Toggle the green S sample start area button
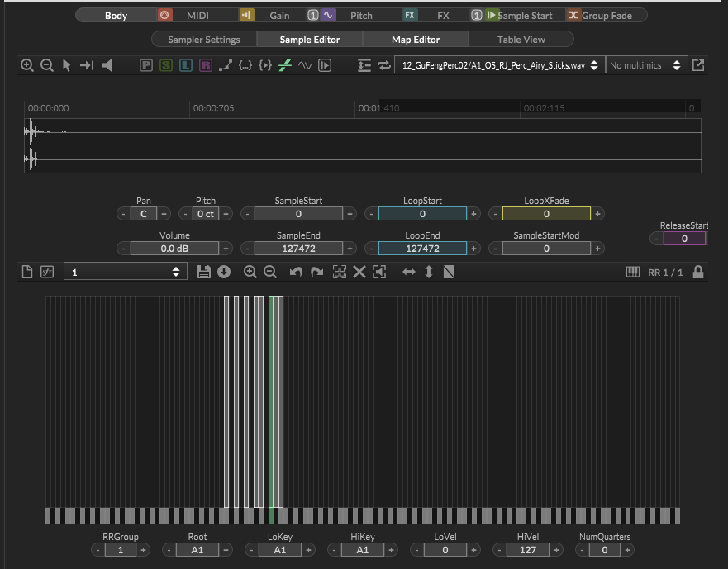Screen dimensions: 728x569 point(166,65)
